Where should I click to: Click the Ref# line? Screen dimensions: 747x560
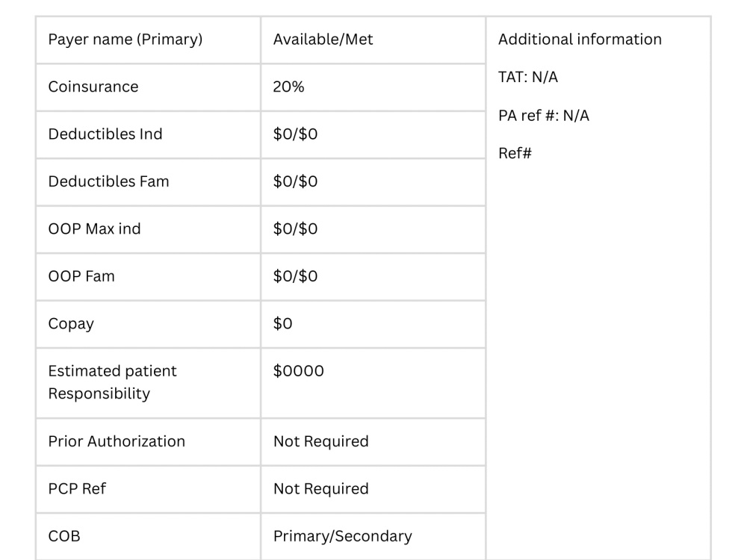[x=515, y=153]
